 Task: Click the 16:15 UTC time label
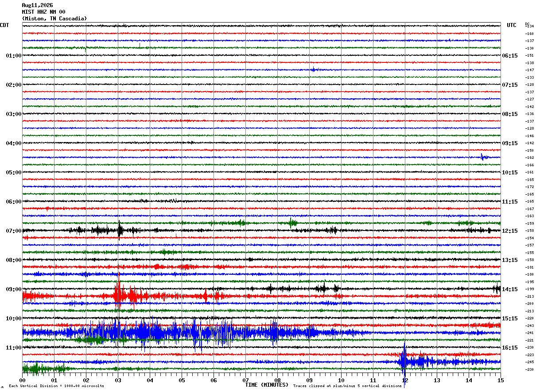[509, 348]
